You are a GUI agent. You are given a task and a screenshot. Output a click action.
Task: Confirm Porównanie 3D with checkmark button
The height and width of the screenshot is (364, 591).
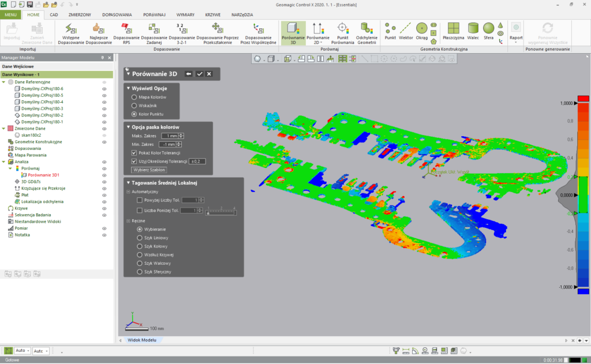pos(199,74)
